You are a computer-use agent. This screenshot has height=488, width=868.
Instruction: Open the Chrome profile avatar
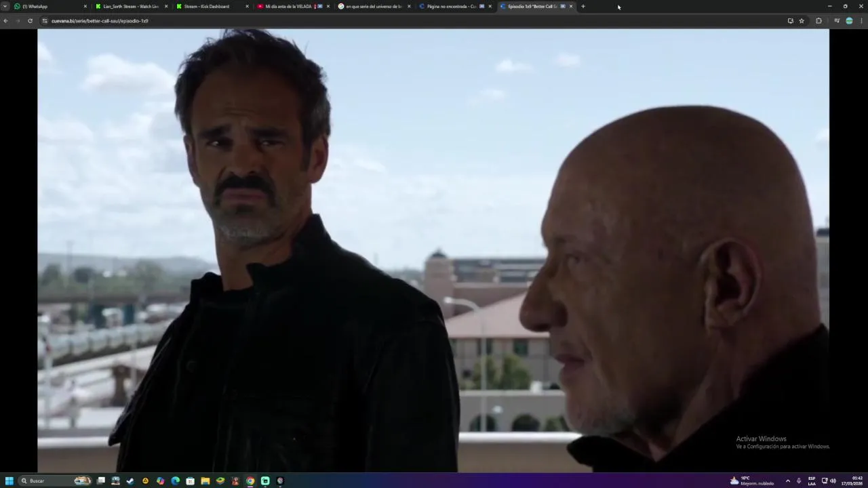tap(849, 21)
